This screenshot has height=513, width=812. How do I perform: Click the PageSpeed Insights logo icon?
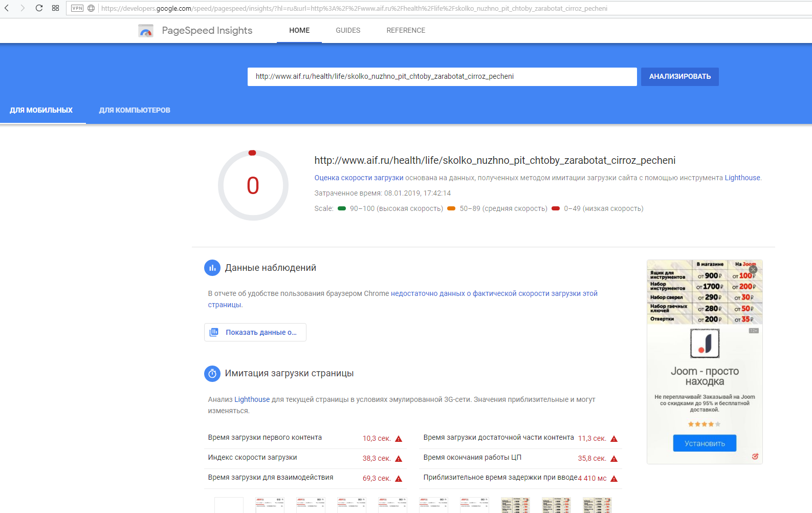(x=146, y=31)
